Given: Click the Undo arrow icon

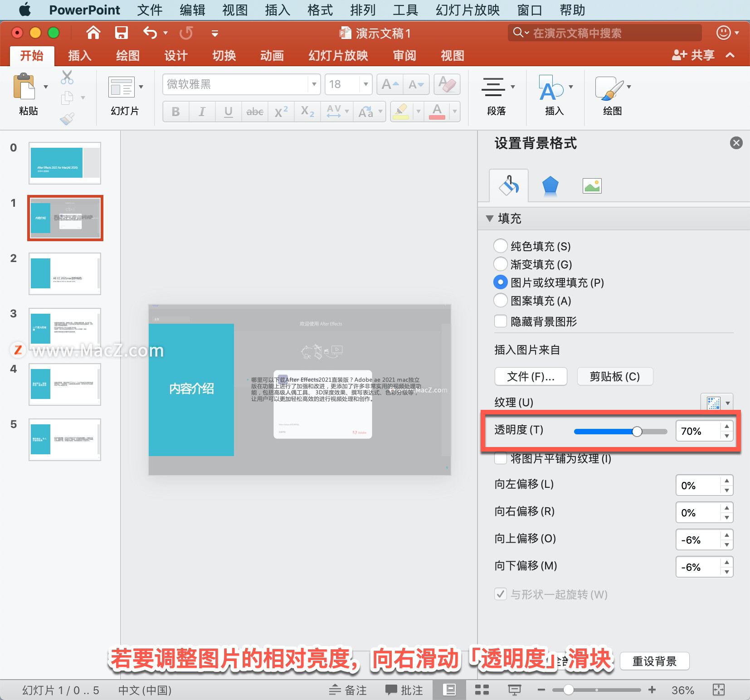Looking at the screenshot, I should click(150, 33).
